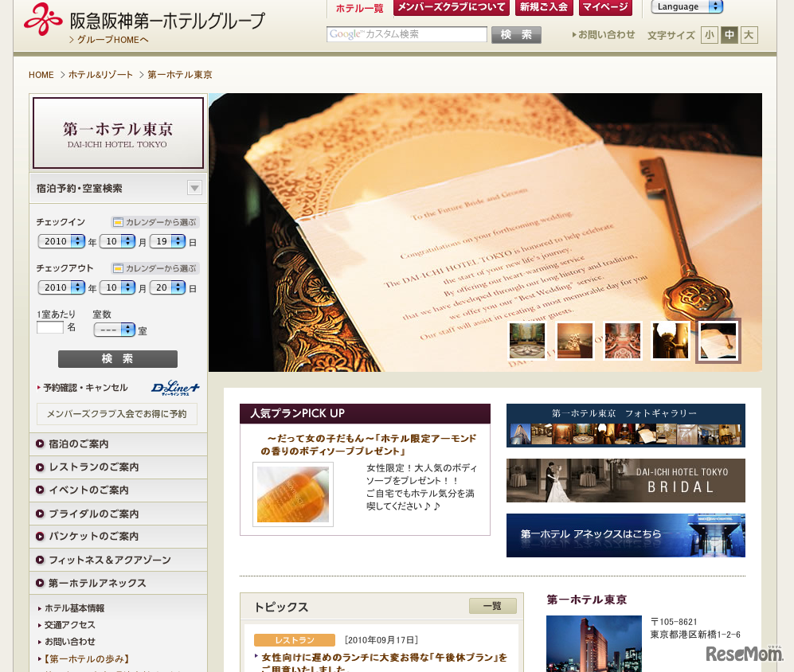
Task: Select the first slideshow thumbnail
Action: [527, 341]
